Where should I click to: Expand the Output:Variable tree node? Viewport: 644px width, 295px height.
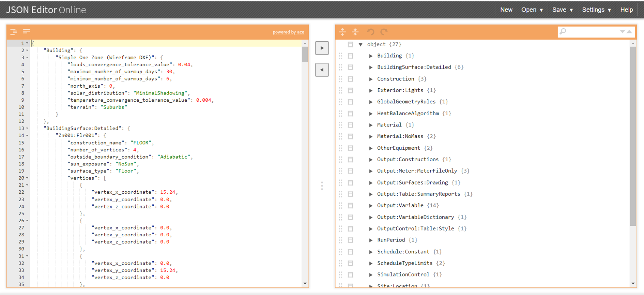(x=371, y=206)
